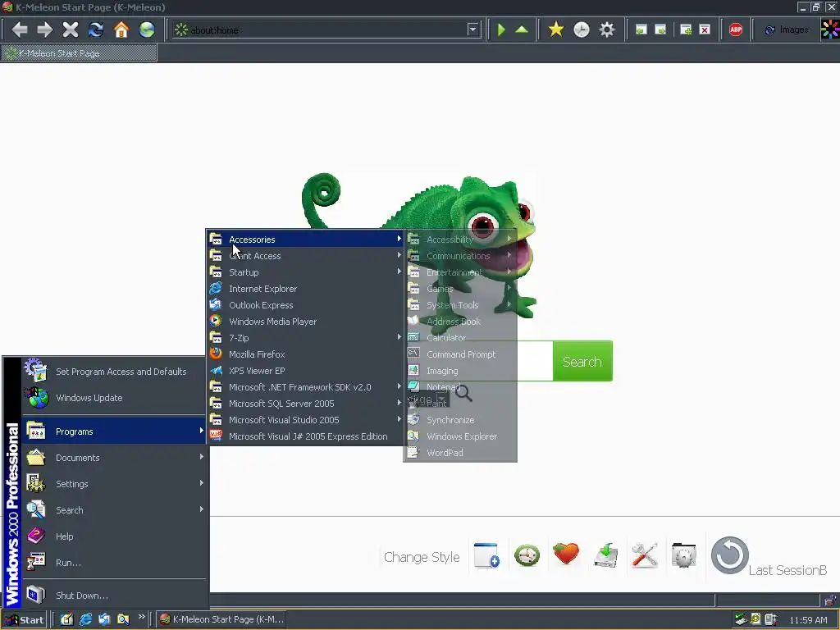Screen dimensions: 840x630
Task: Click the Start button on the taskbar
Action: coord(24,620)
